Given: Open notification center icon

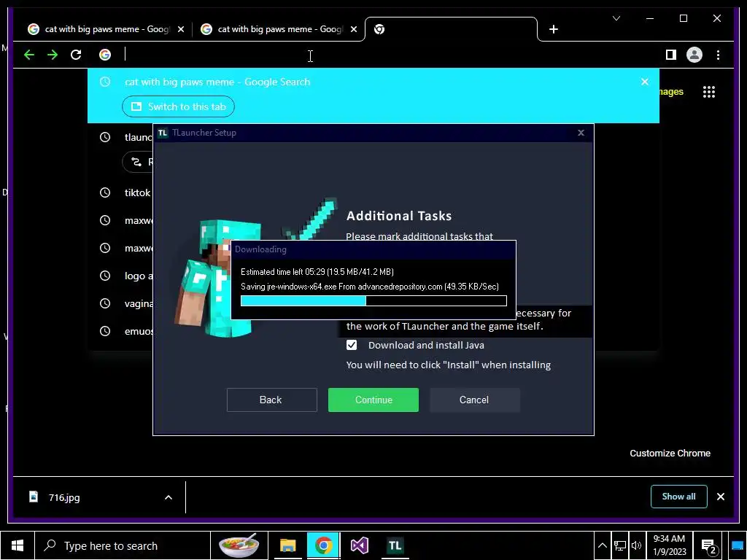Looking at the screenshot, I should pyautogui.click(x=709, y=546).
